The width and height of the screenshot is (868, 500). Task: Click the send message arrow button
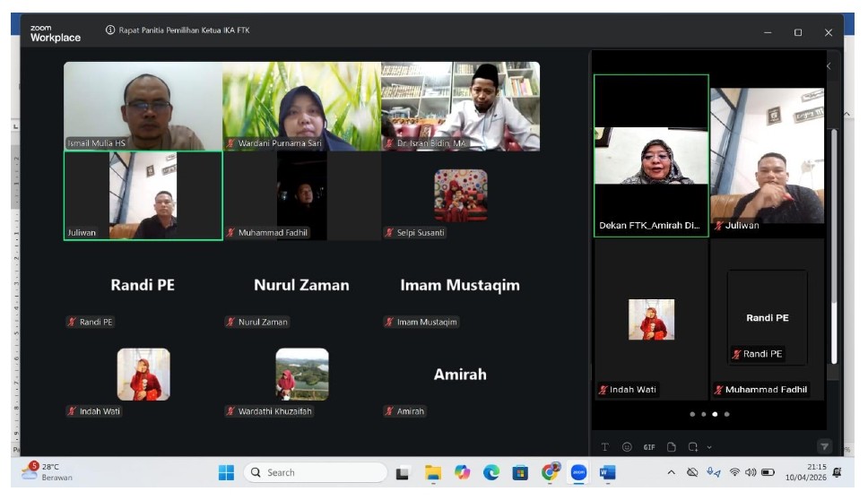point(823,446)
